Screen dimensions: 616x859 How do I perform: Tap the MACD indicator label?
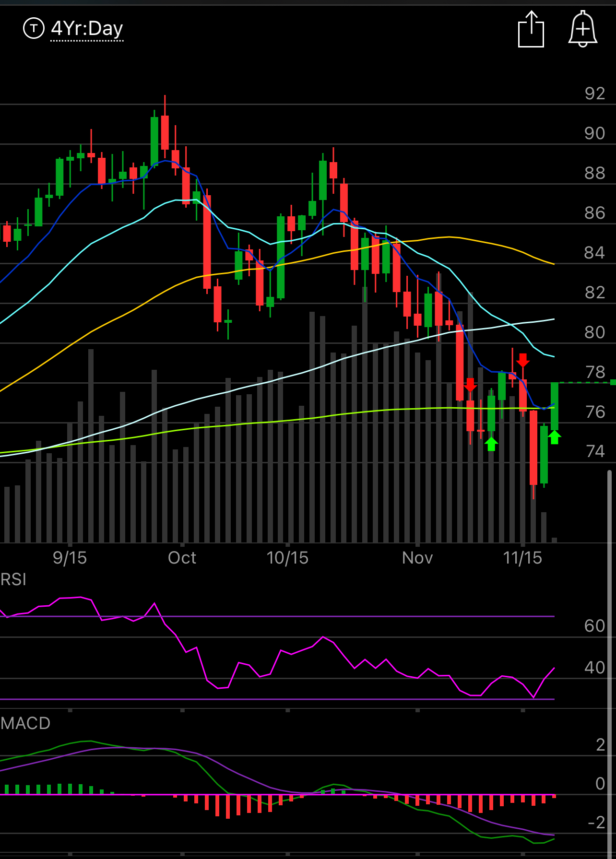click(x=25, y=723)
